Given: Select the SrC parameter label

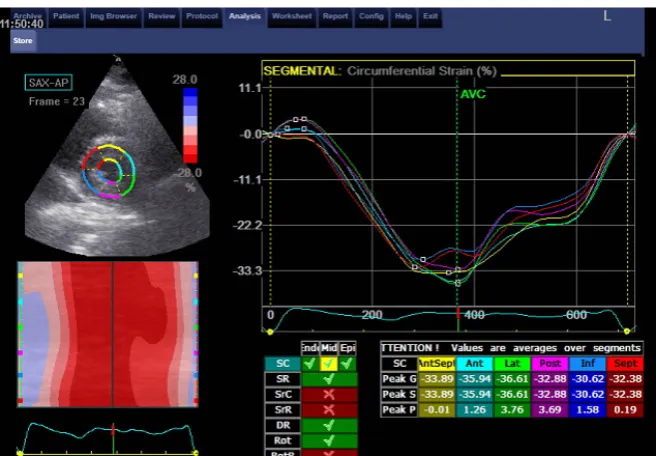Looking at the screenshot, I should point(283,395).
